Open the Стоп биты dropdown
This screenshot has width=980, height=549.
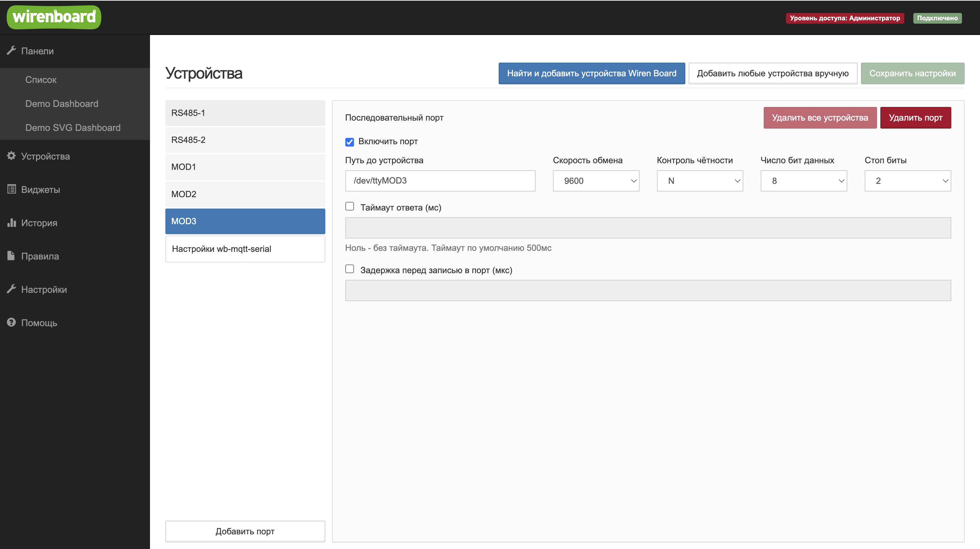907,181
